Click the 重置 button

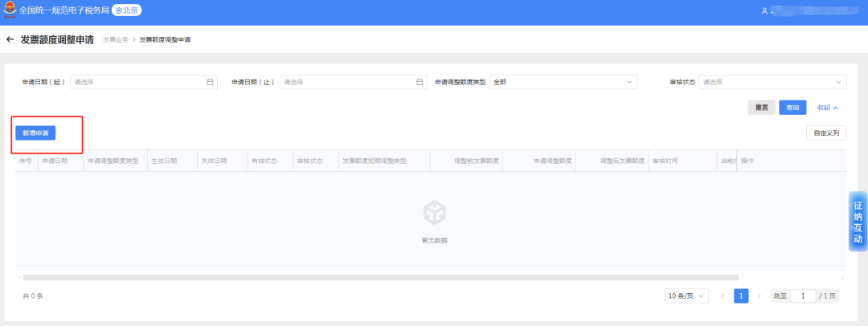(761, 108)
